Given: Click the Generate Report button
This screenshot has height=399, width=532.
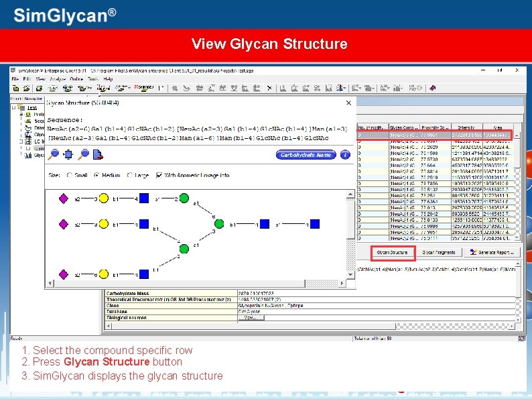Looking at the screenshot, I should [493, 252].
